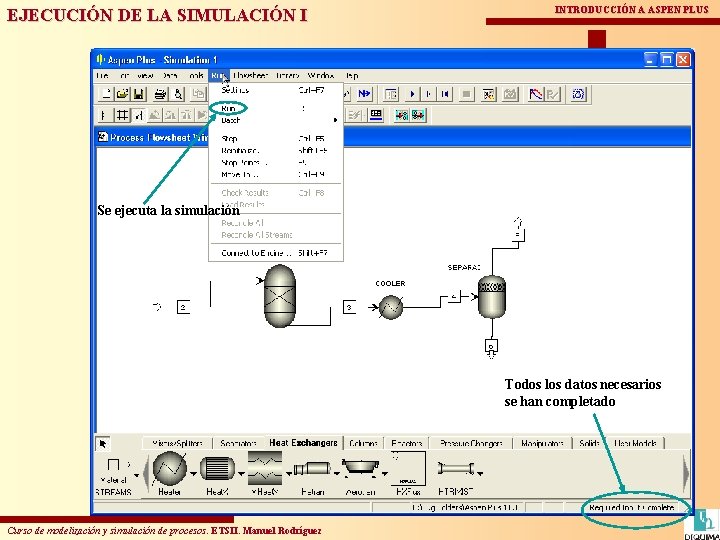Activate the Select Mode arrow in Model Library
Image resolution: width=720 pixels, height=540 pixels.
click(102, 444)
